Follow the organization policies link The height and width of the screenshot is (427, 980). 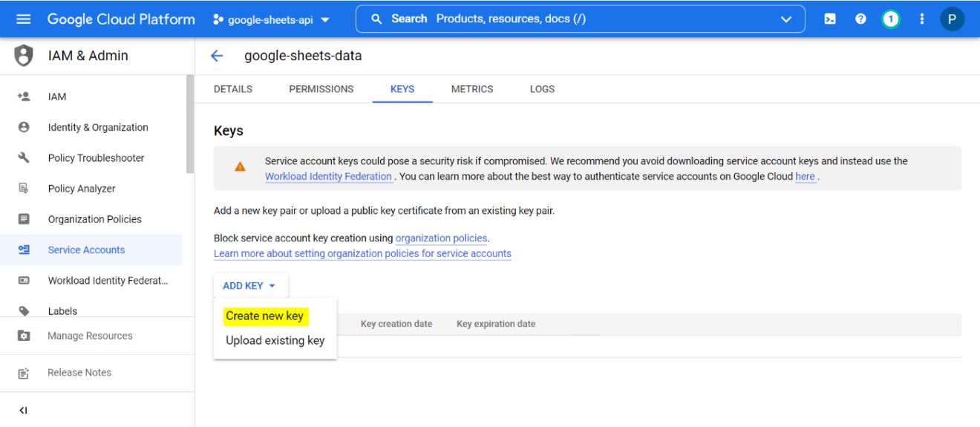tap(442, 238)
